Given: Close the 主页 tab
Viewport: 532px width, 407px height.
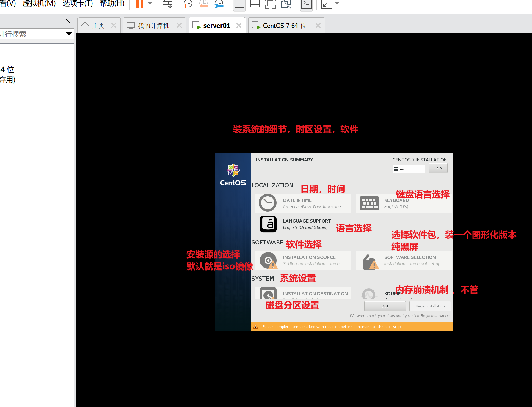Looking at the screenshot, I should (114, 26).
